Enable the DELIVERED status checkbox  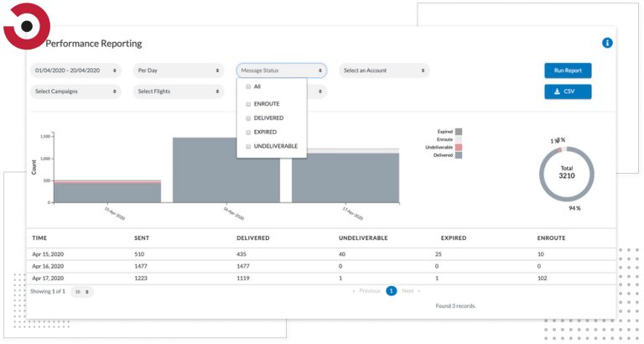248,118
